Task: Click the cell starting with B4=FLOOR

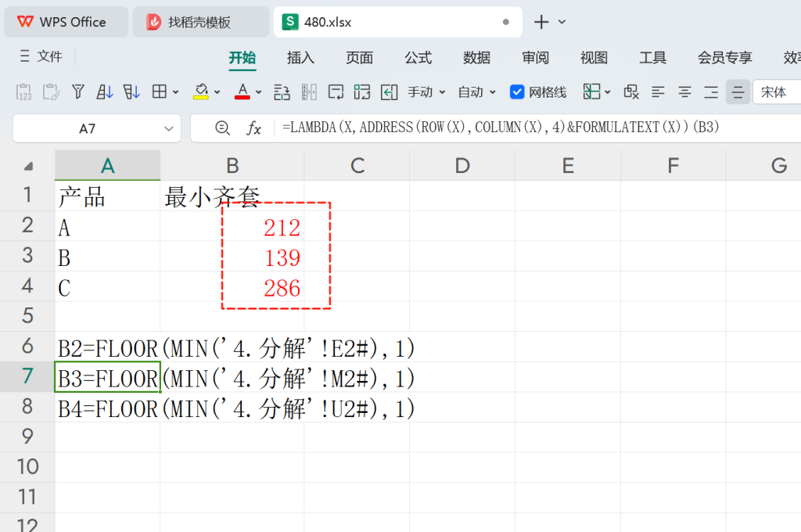Action: (108, 407)
